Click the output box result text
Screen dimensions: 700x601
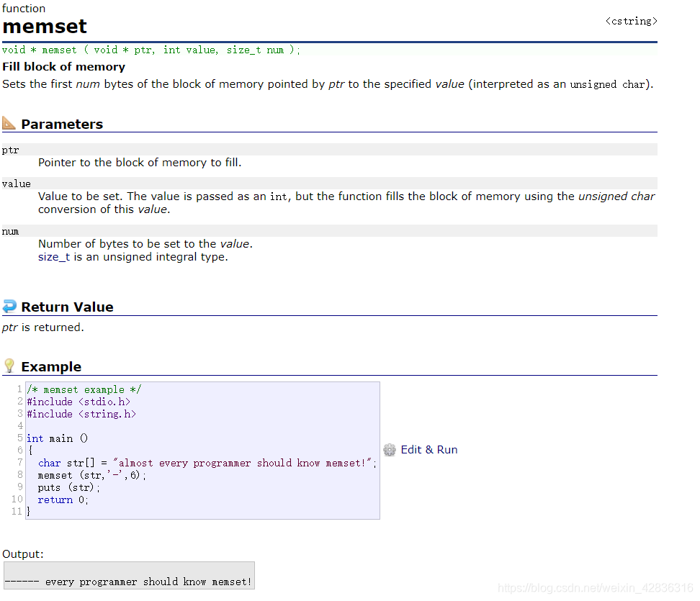(x=129, y=582)
